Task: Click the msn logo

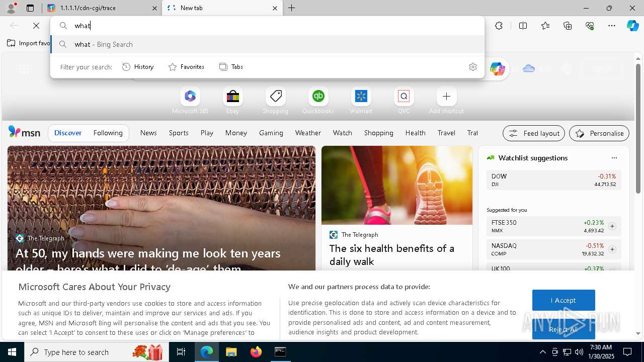Action: pyautogui.click(x=24, y=132)
